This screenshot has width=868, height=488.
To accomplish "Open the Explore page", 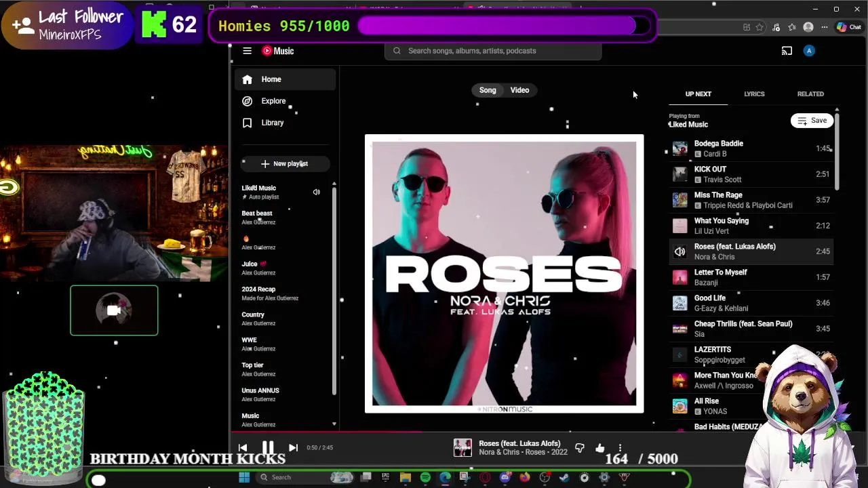I will [x=285, y=101].
